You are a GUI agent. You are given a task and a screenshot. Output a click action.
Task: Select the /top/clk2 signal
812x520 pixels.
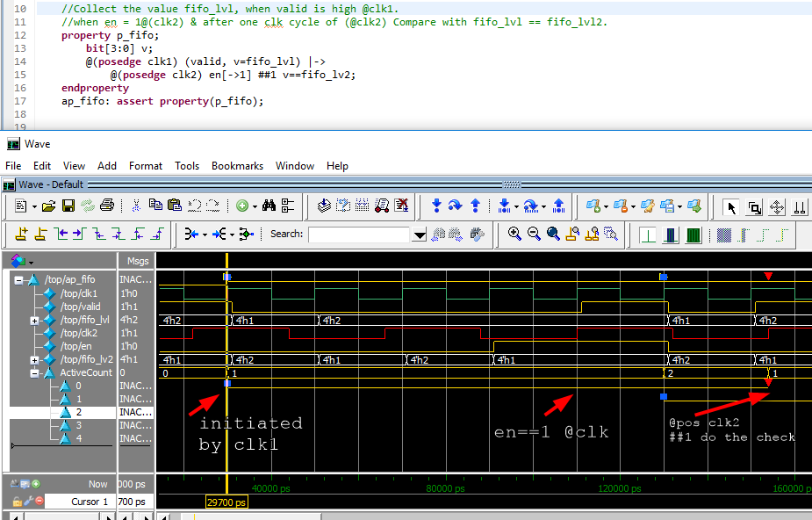(x=79, y=333)
